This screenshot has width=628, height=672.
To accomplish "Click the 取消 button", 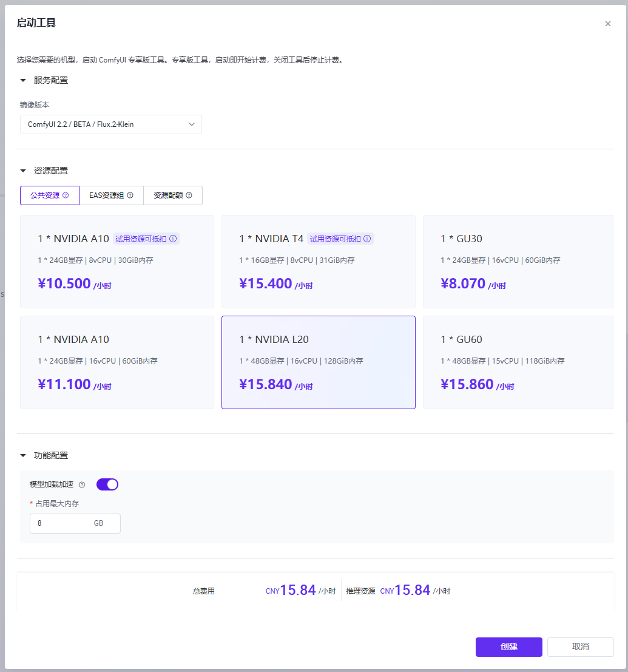I will [x=581, y=647].
